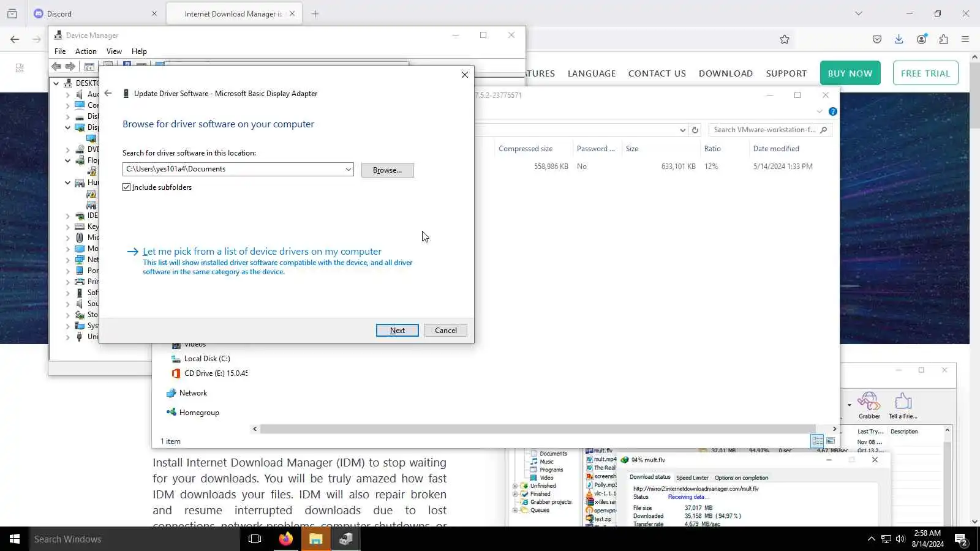Viewport: 980px width, 551px height.
Task: Switch Explorer to large icons view
Action: click(831, 441)
